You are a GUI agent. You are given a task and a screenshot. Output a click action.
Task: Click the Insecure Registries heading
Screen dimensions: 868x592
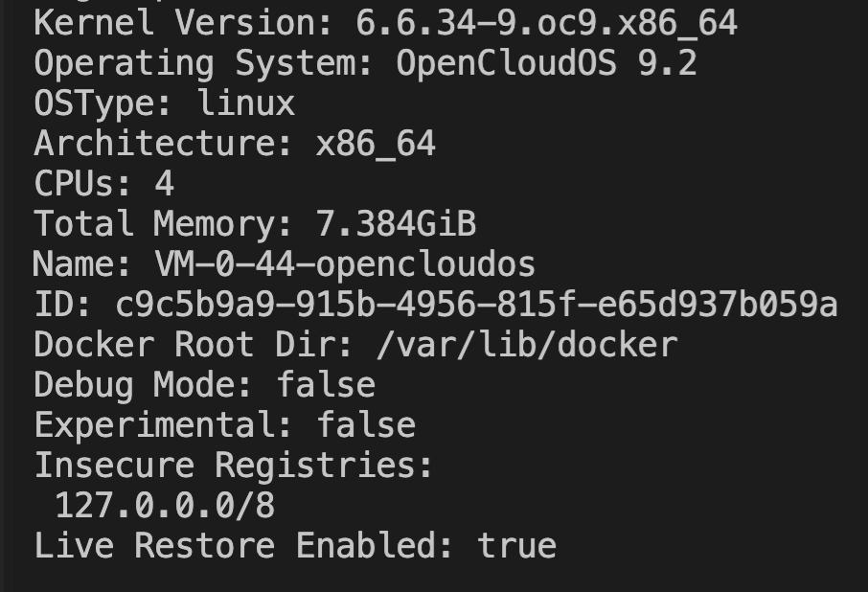pyautogui.click(x=234, y=466)
